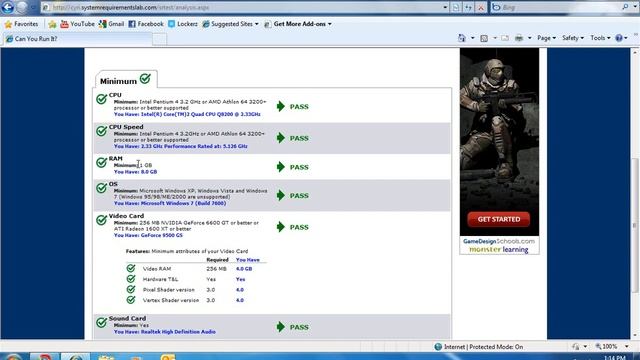Screen dimensions: 640x360
Task: Click 'You Have: Microsoft Windows 7 (Build 7600)' text
Action: 170,203
